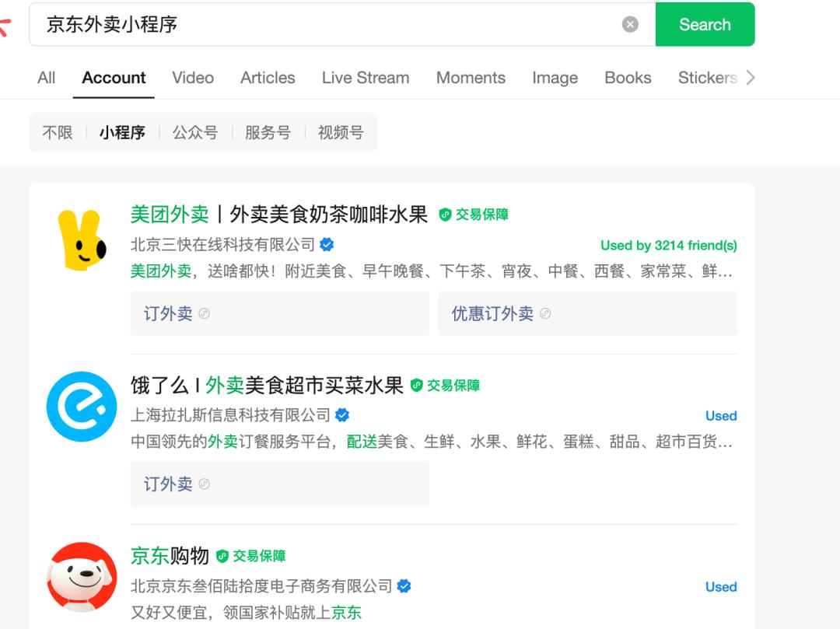Click the green Search button
This screenshot has width=840, height=629.
705,25
